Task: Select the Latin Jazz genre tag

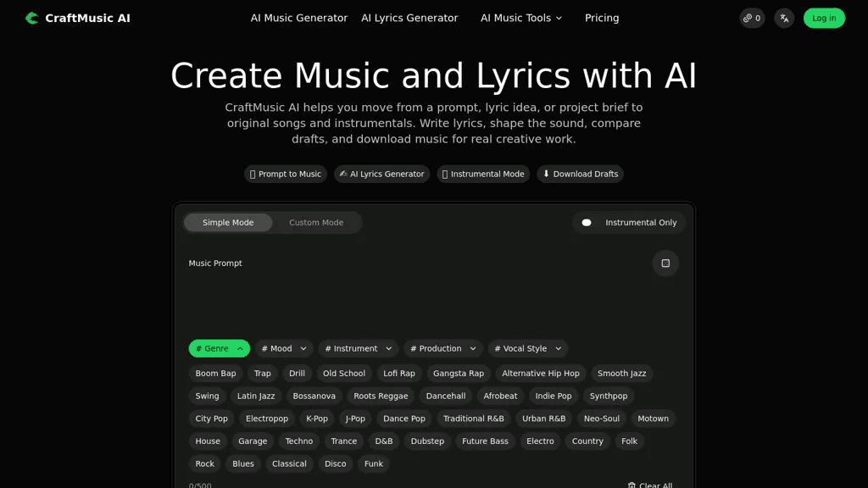Action: [256, 396]
